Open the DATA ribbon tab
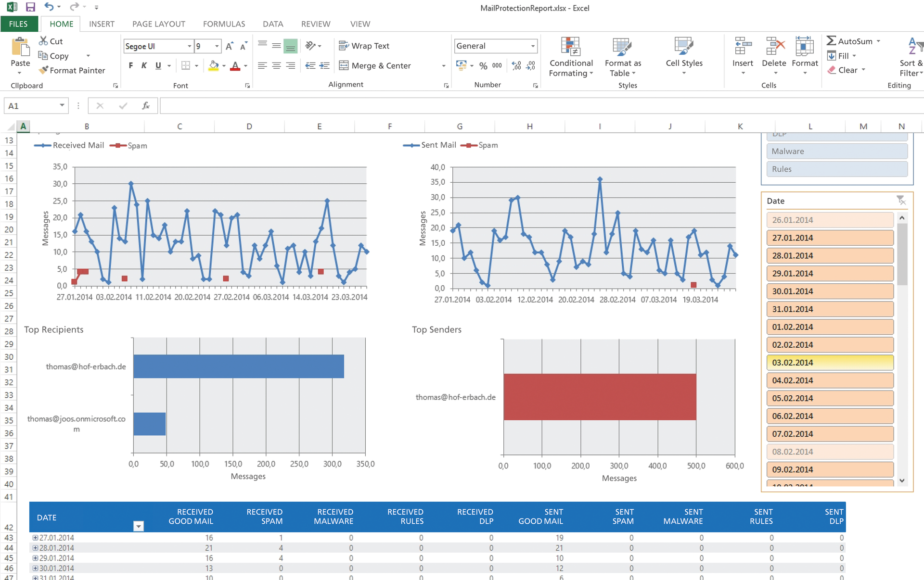The height and width of the screenshot is (580, 924). coord(272,24)
